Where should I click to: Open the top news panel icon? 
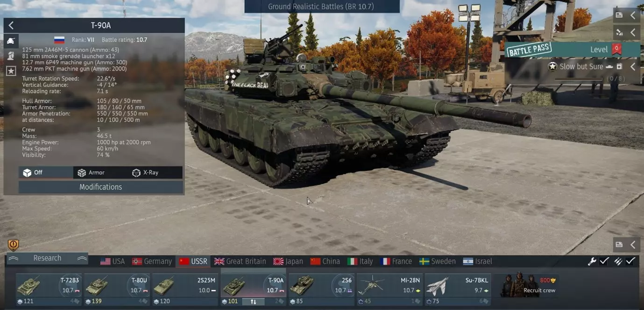click(619, 15)
